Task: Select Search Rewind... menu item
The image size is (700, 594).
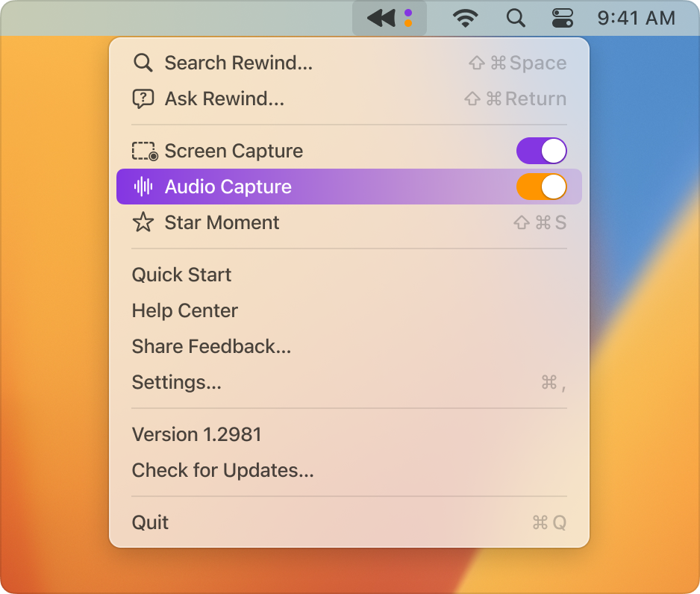Action: pyautogui.click(x=238, y=63)
